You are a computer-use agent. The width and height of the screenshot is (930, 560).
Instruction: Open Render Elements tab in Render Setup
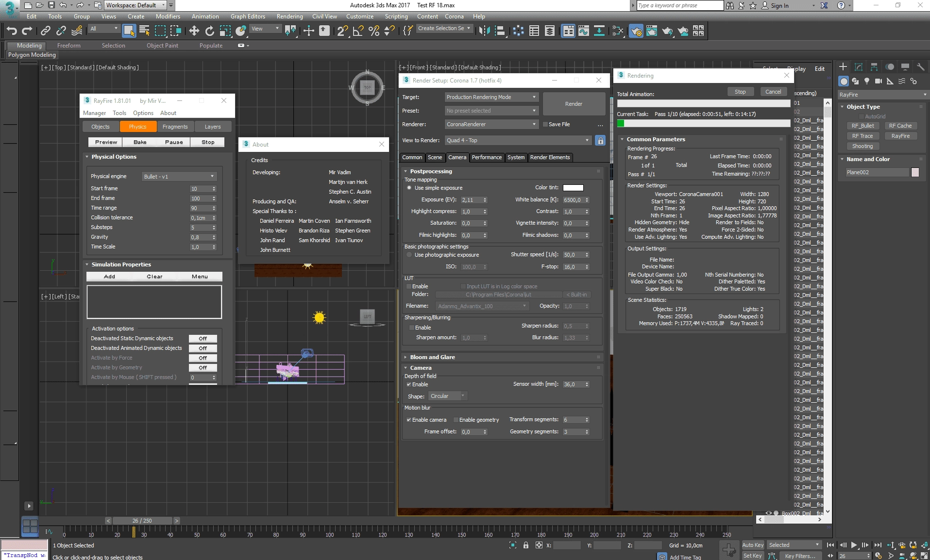click(550, 157)
